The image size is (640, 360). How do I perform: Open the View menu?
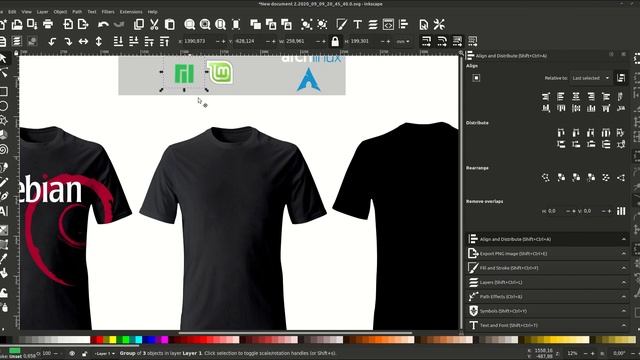click(27, 12)
